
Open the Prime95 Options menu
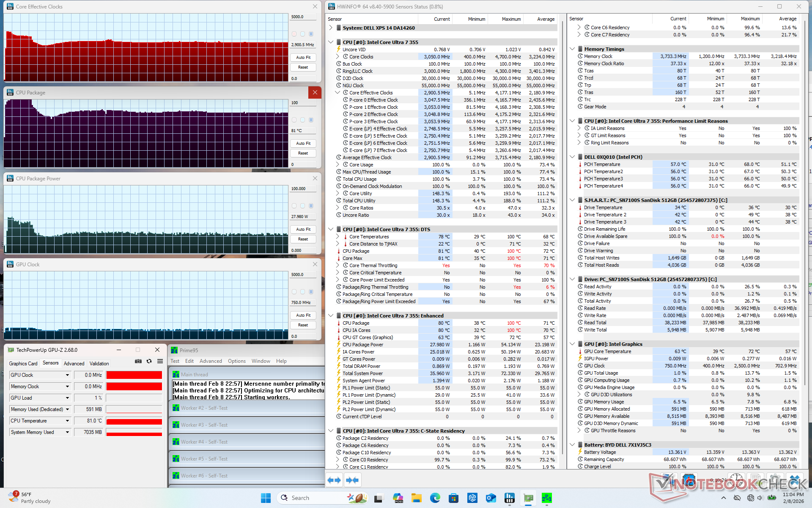236,361
